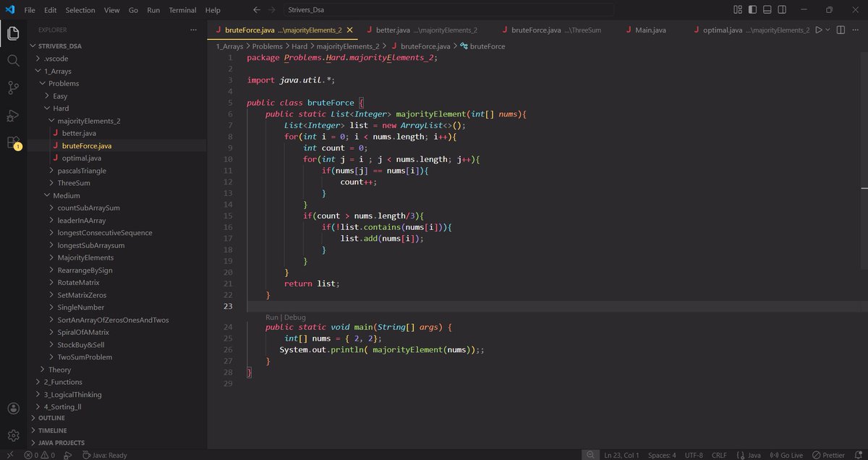Open the Explorer view in activity bar
868x460 pixels.
13,33
